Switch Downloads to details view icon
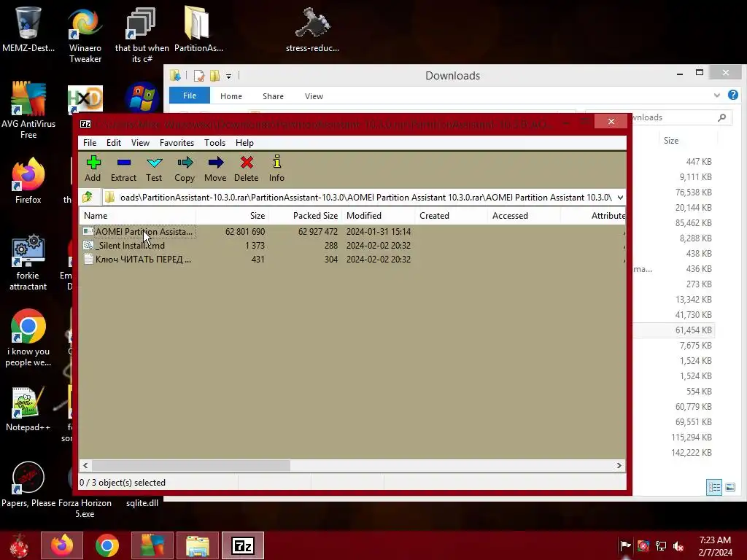The width and height of the screenshot is (747, 560). click(713, 487)
